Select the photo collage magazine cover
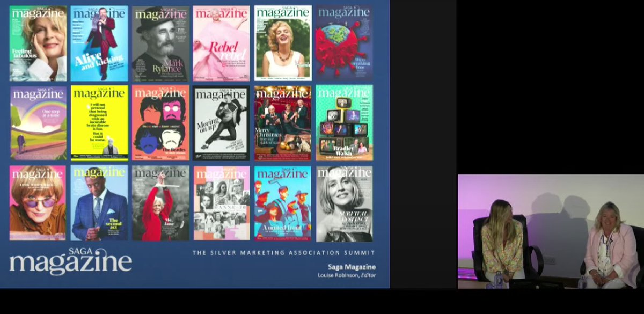The width and height of the screenshot is (644, 314). pyautogui.click(x=222, y=203)
